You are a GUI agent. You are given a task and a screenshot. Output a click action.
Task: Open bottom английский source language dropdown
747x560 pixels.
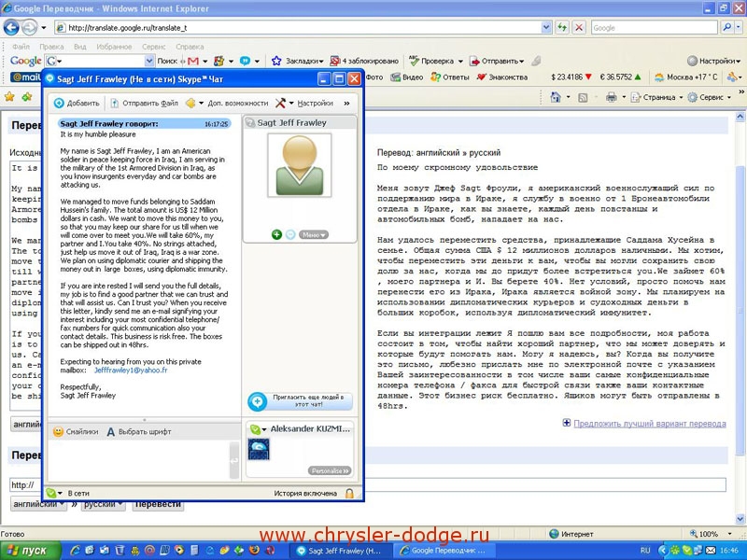[39, 504]
